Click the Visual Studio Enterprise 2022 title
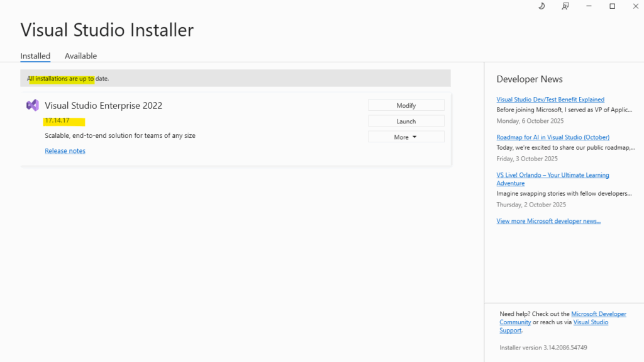Viewport: 644px width, 362px height. coord(103,105)
